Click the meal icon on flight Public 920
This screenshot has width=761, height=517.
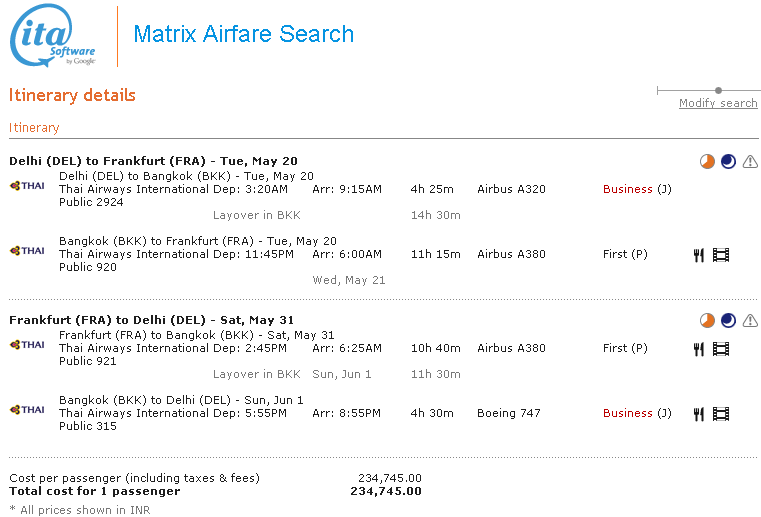click(699, 255)
